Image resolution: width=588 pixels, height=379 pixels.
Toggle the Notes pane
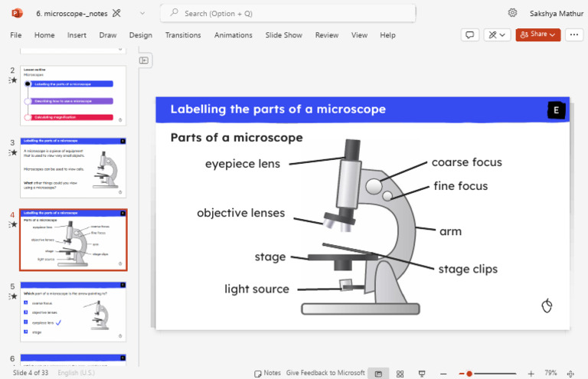tap(267, 373)
